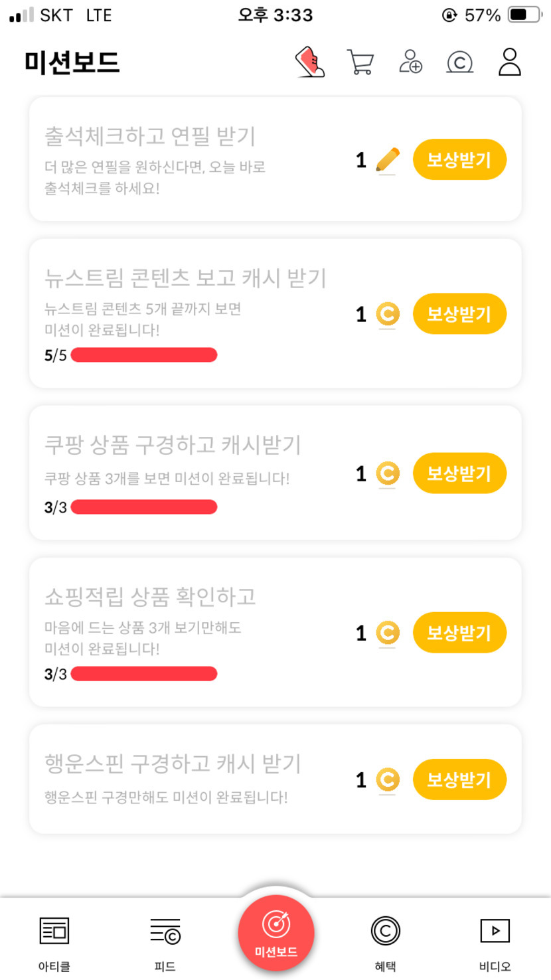Open the 혜택 tab
Screen dimensions: 551x980
click(386, 940)
